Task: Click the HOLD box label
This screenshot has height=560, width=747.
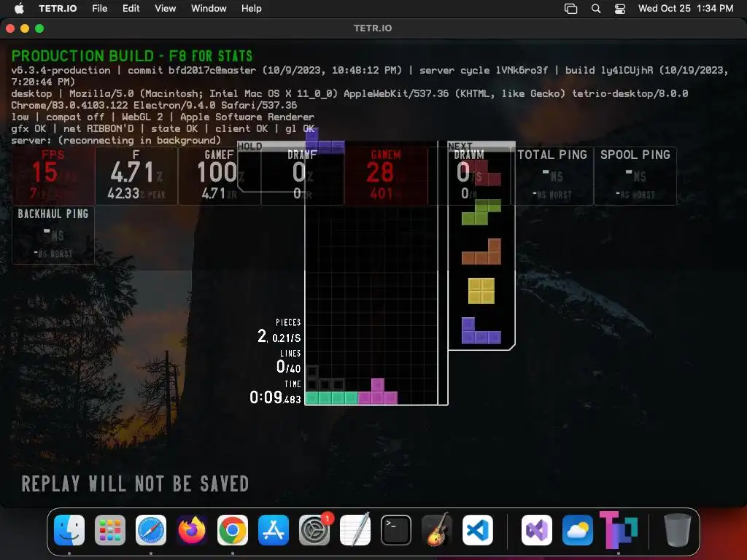Action: click(250, 146)
